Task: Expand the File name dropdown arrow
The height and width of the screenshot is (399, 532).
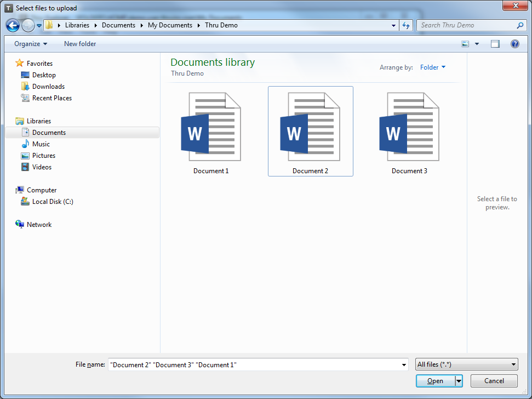Action: 404,365
